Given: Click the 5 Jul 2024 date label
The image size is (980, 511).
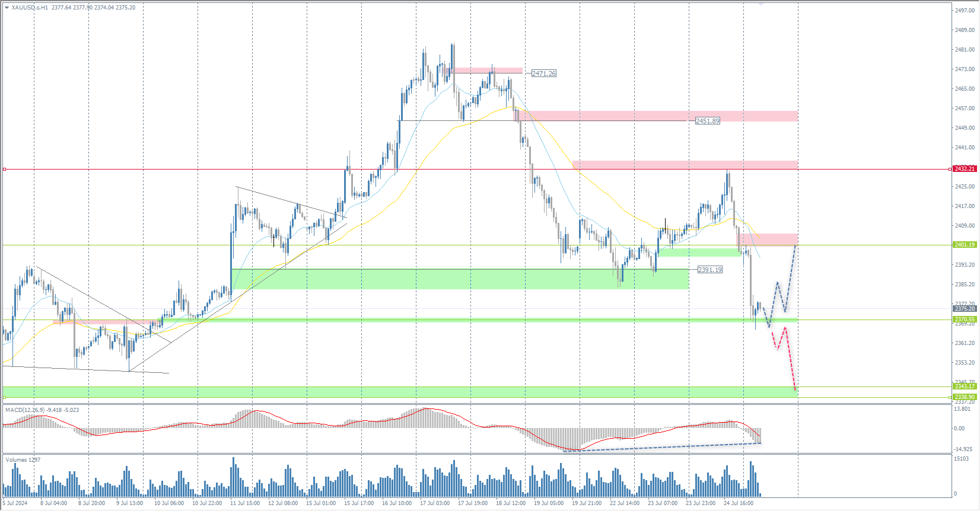Looking at the screenshot, I should [15, 503].
